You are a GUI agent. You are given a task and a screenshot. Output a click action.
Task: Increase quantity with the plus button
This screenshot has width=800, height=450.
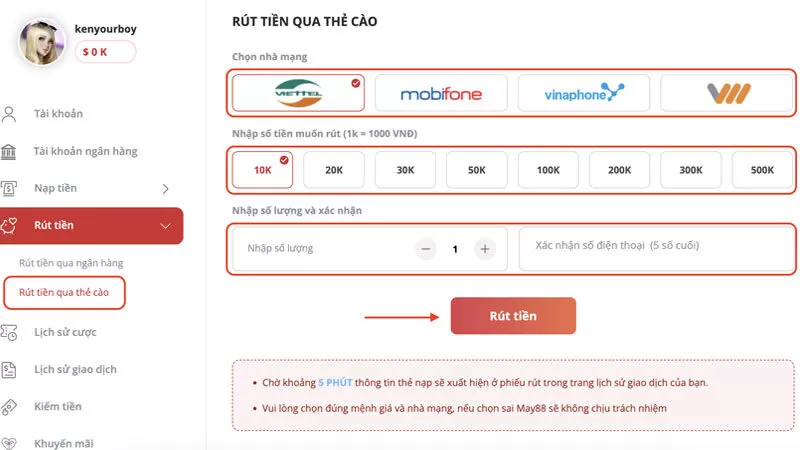(485, 249)
